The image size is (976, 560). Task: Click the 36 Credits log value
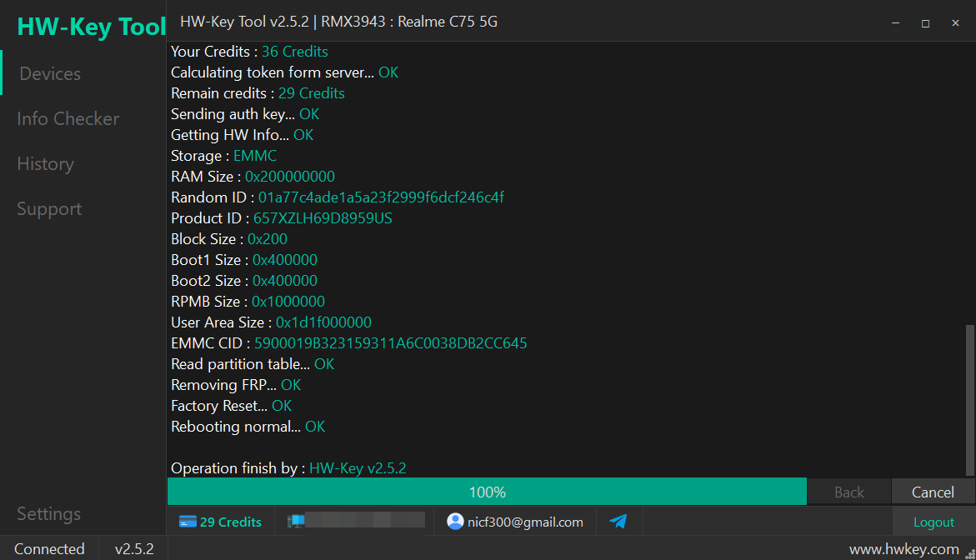(294, 52)
